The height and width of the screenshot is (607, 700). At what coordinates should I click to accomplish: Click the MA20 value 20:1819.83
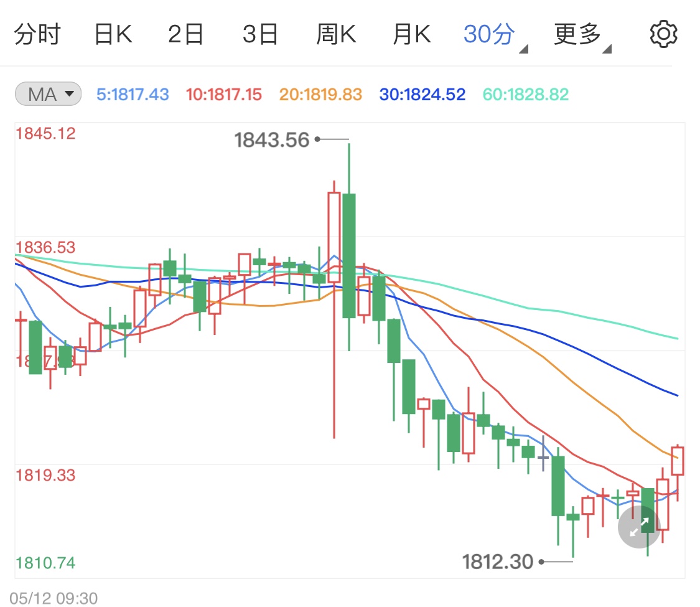tap(320, 94)
